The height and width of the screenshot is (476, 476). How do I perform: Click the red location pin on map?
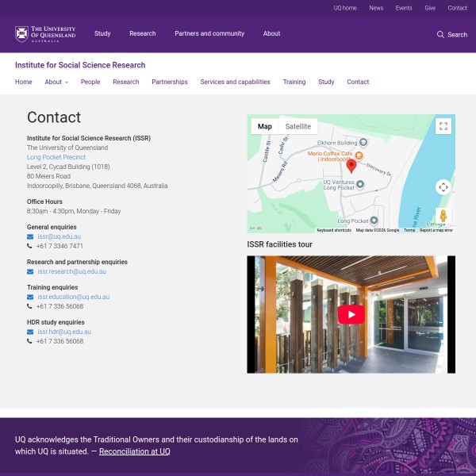coord(351,165)
